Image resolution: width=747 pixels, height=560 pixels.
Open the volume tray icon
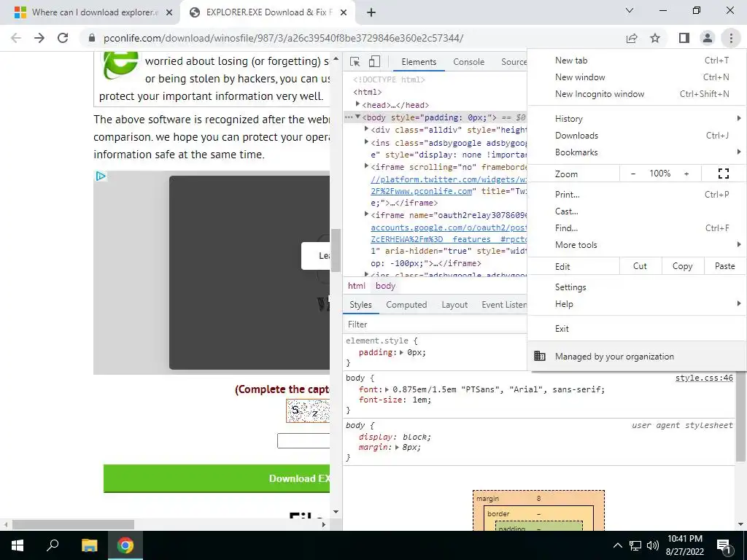(x=653, y=545)
